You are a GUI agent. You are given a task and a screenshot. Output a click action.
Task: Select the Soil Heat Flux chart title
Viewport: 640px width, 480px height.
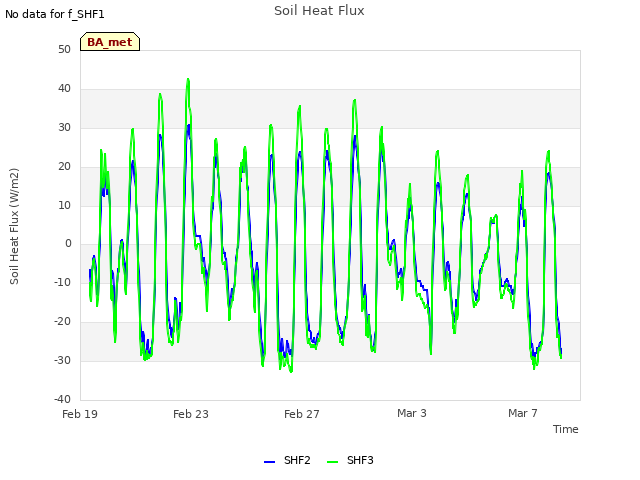coord(319,11)
